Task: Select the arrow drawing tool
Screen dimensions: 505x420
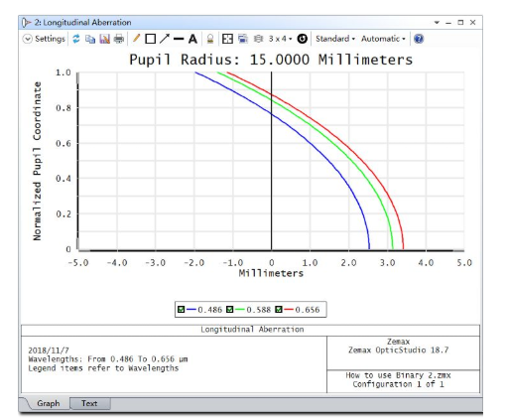Action: click(x=165, y=39)
